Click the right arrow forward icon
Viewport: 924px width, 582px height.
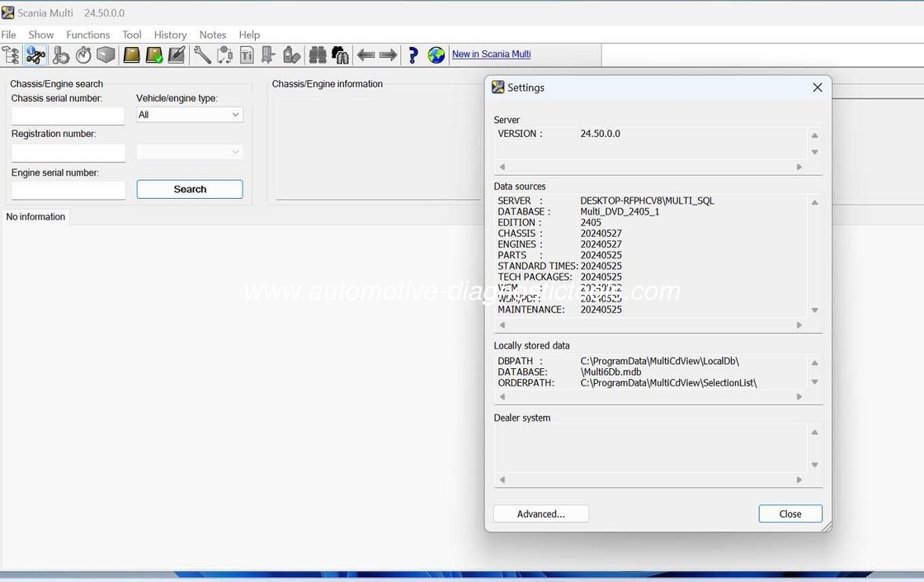tap(389, 55)
